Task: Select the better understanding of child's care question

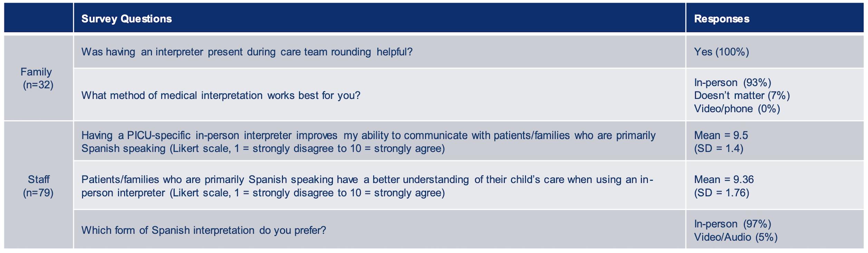Action: coord(367,186)
